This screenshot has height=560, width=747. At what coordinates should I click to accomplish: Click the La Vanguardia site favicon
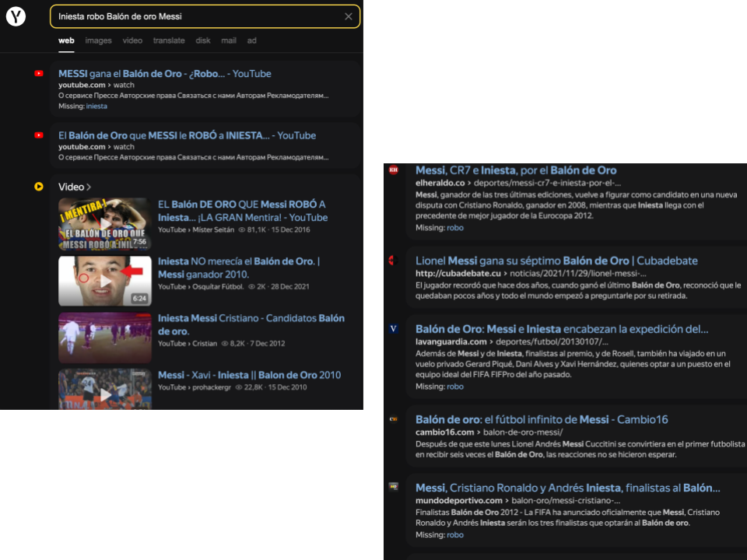(394, 329)
